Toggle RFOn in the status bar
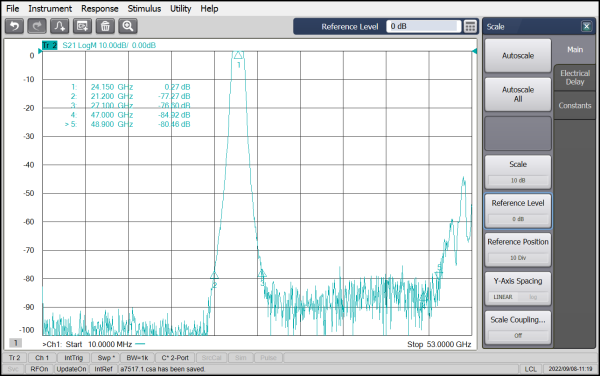This screenshot has height=376, width=600. coord(39,369)
